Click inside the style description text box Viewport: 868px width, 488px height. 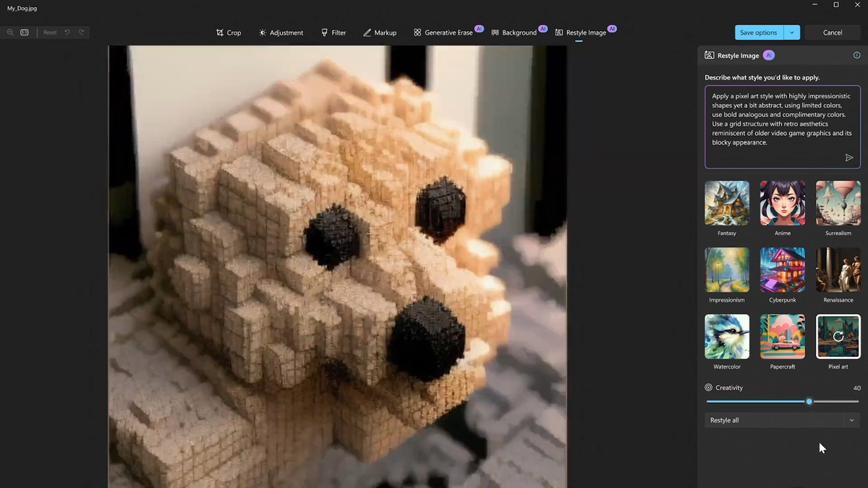tap(783, 127)
